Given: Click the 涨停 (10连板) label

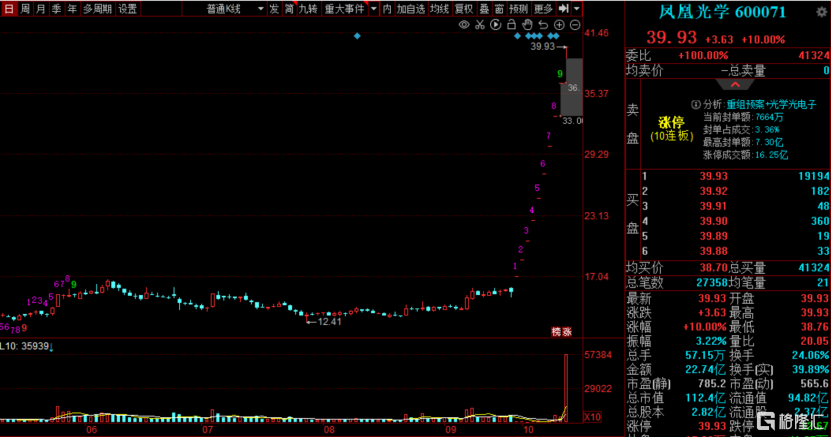Looking at the screenshot, I should (x=671, y=129).
